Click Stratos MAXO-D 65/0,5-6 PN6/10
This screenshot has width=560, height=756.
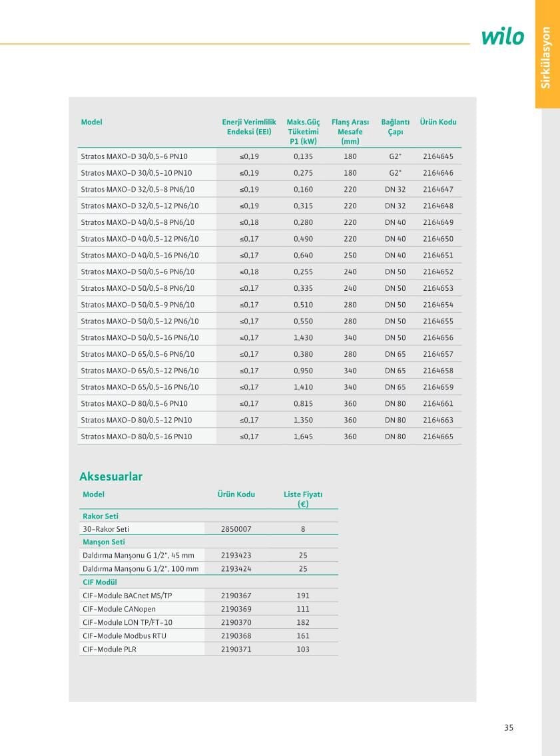coord(137,354)
